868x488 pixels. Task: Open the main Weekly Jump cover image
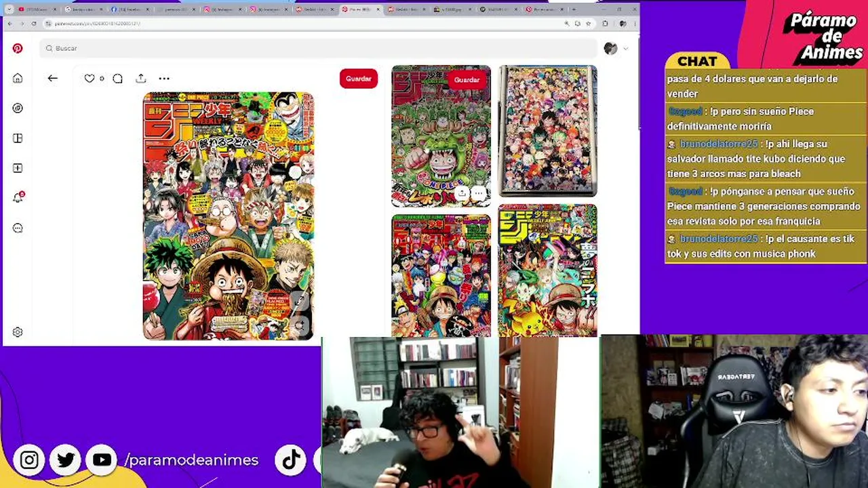coord(229,216)
